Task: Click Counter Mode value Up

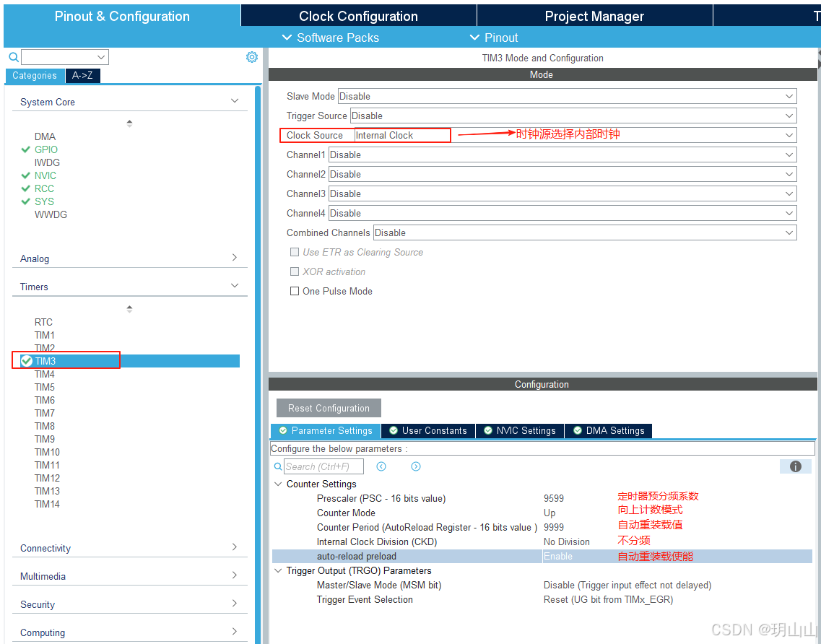Action: (549, 513)
